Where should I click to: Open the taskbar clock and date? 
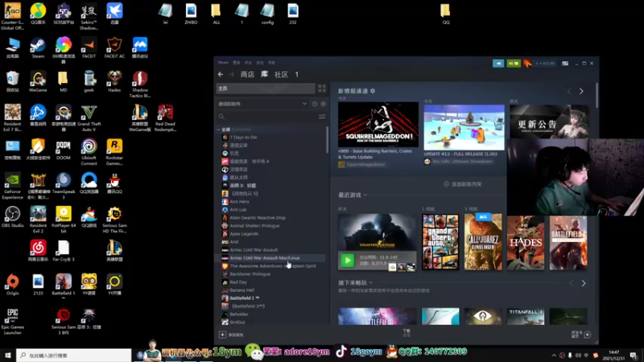pos(613,355)
